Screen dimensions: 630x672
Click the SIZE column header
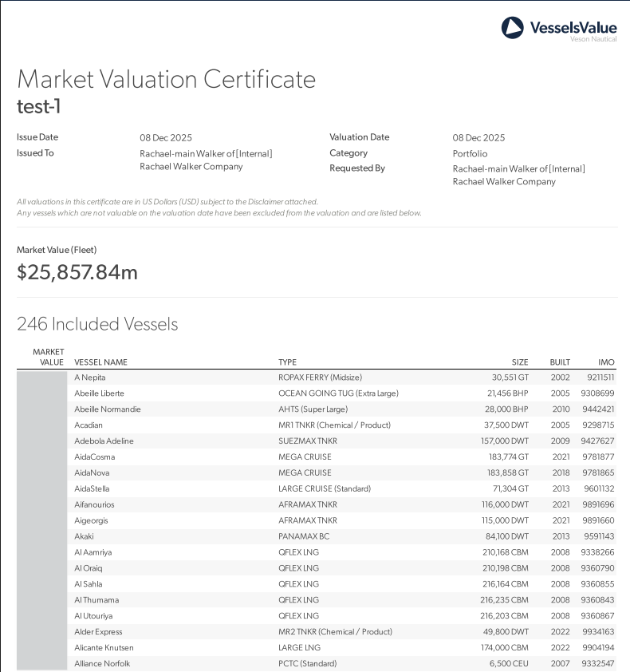click(520, 362)
